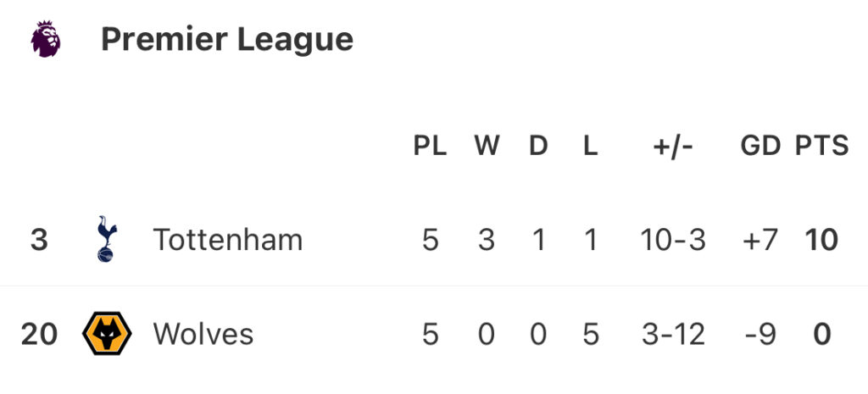Open the Premier League title link
Viewport: 868px width, 394px height.
(227, 40)
